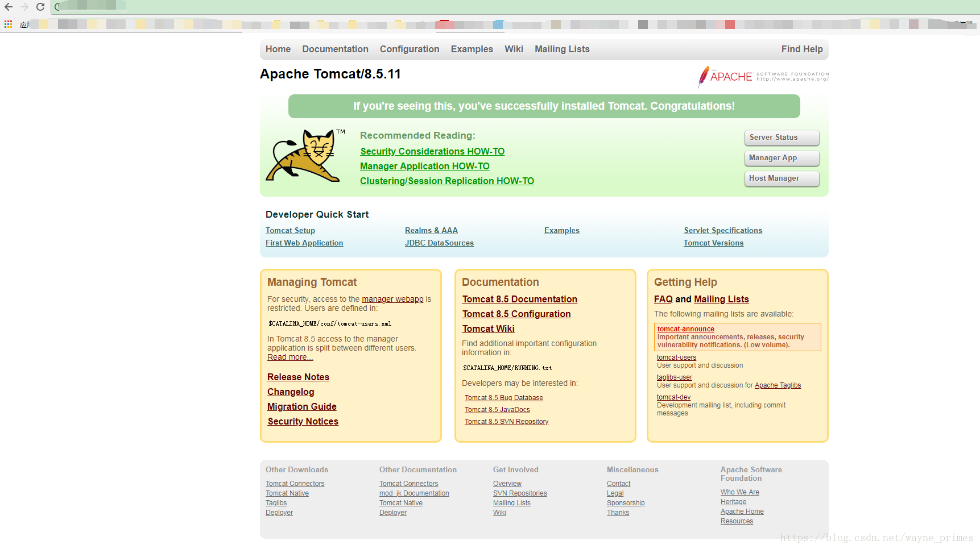
Task: Click Find Help in navigation bar
Action: click(x=802, y=49)
